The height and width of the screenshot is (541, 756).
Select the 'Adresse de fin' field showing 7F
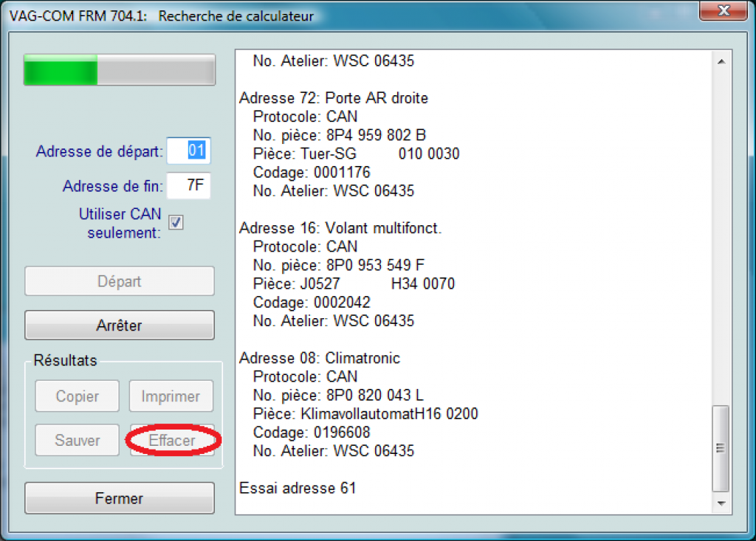pos(188,185)
